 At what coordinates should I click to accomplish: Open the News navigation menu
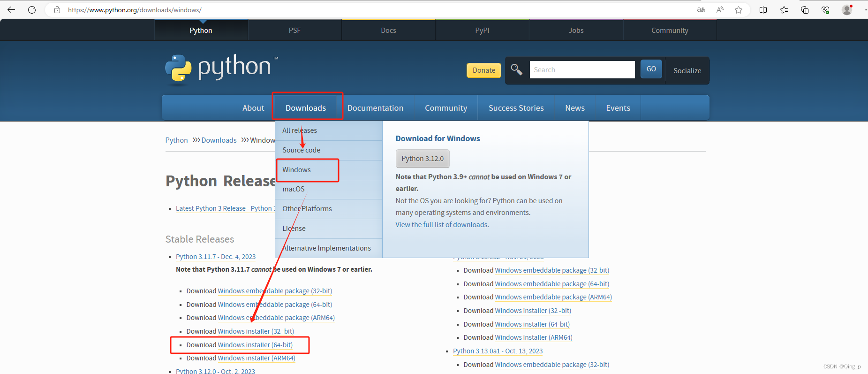(575, 108)
